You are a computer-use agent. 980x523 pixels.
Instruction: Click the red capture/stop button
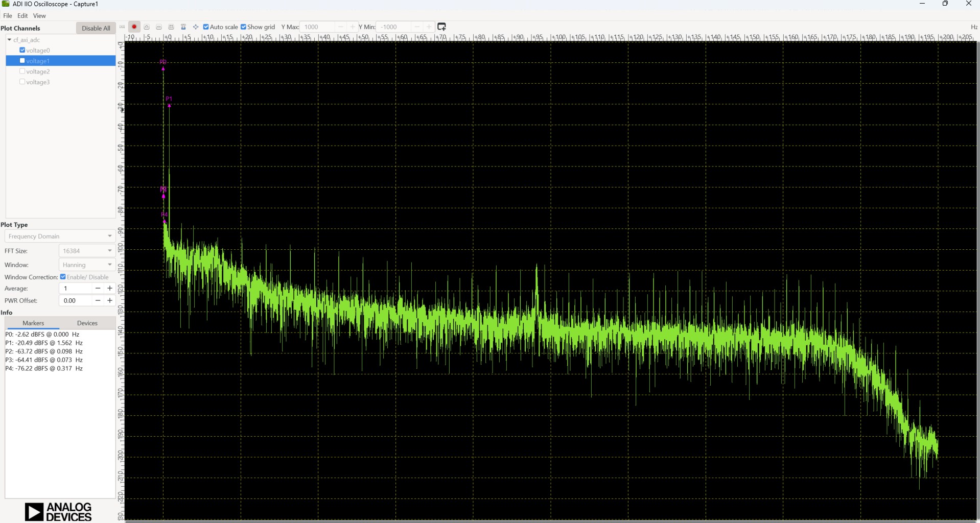point(134,27)
